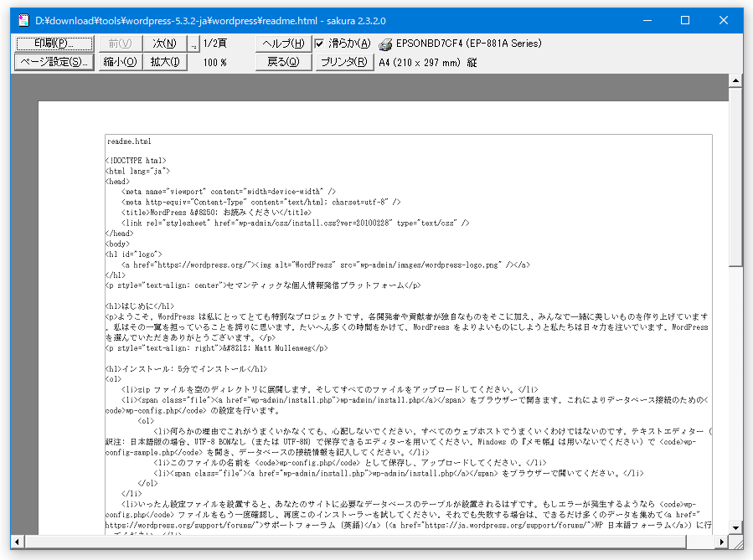The width and height of the screenshot is (753, 560).
Task: Click the vertical scrollbar thumb
Action: [735, 177]
